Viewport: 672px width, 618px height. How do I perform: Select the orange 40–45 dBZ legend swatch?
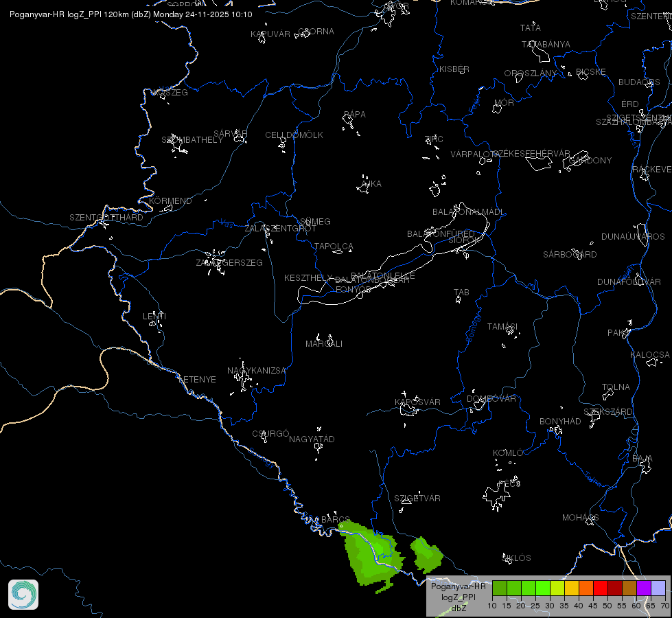[x=586, y=588]
